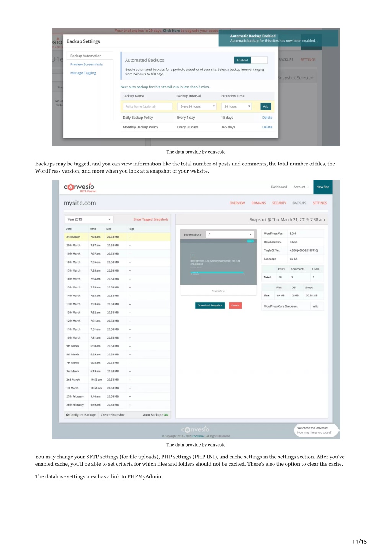Click the 'Monthly Backup Policy' name
Viewport: 392px width, 555px height.
click(140, 127)
